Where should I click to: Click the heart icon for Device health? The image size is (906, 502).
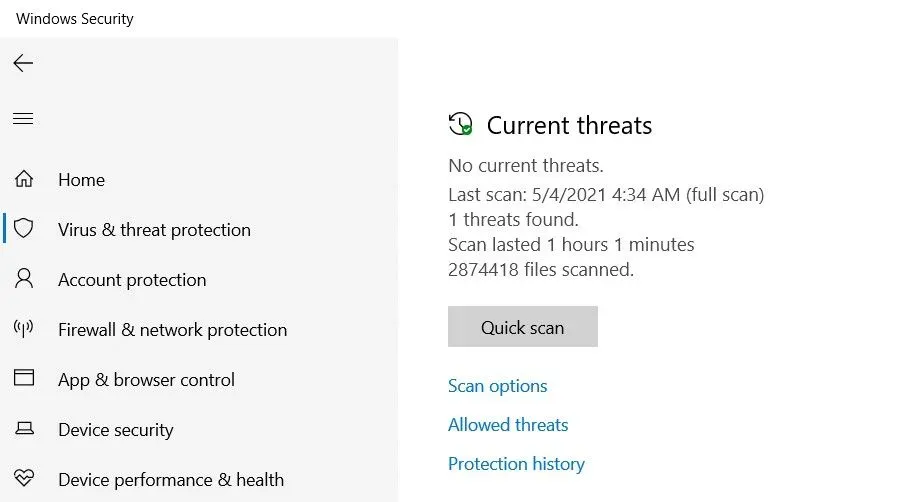[x=24, y=478]
